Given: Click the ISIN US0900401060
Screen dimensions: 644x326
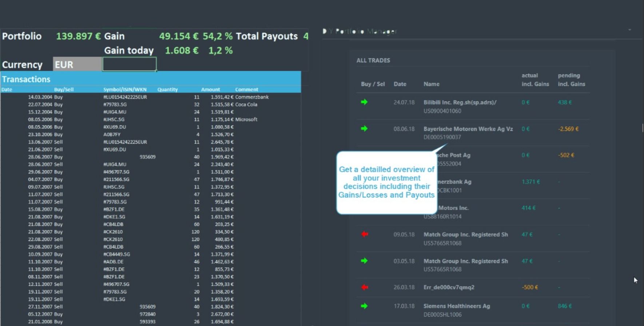Looking at the screenshot, I should tap(442, 111).
